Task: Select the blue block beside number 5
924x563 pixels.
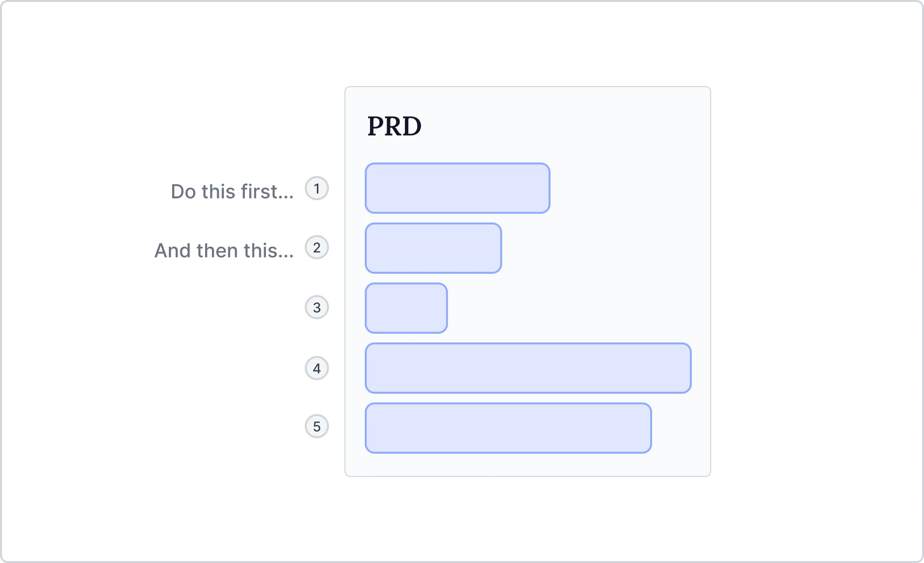Action: tap(508, 428)
